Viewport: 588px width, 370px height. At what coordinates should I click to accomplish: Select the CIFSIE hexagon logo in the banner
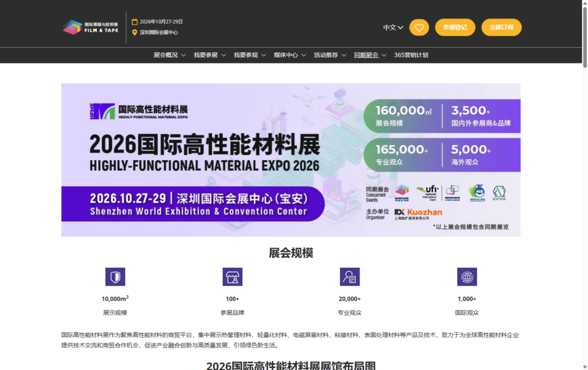[x=499, y=191]
